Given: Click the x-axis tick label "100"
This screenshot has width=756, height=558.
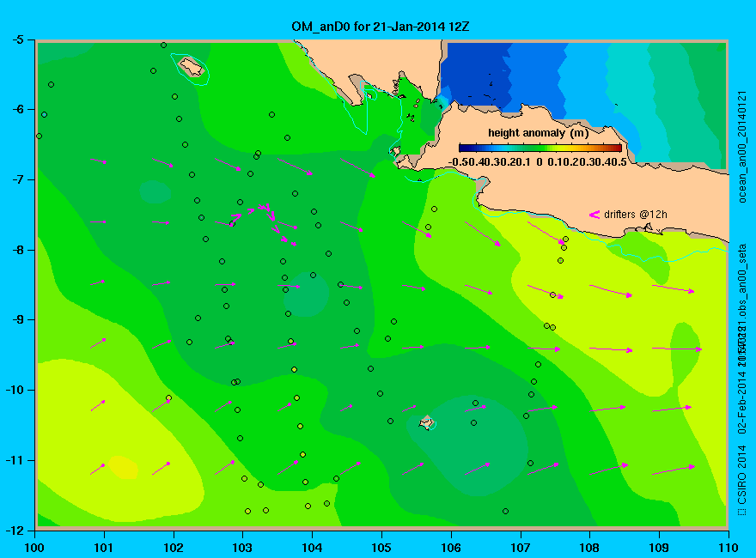Looking at the screenshot, I should (34, 548).
